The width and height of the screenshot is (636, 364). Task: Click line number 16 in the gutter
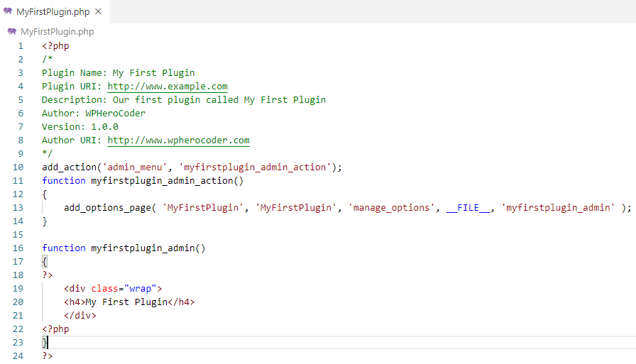pyautogui.click(x=18, y=248)
